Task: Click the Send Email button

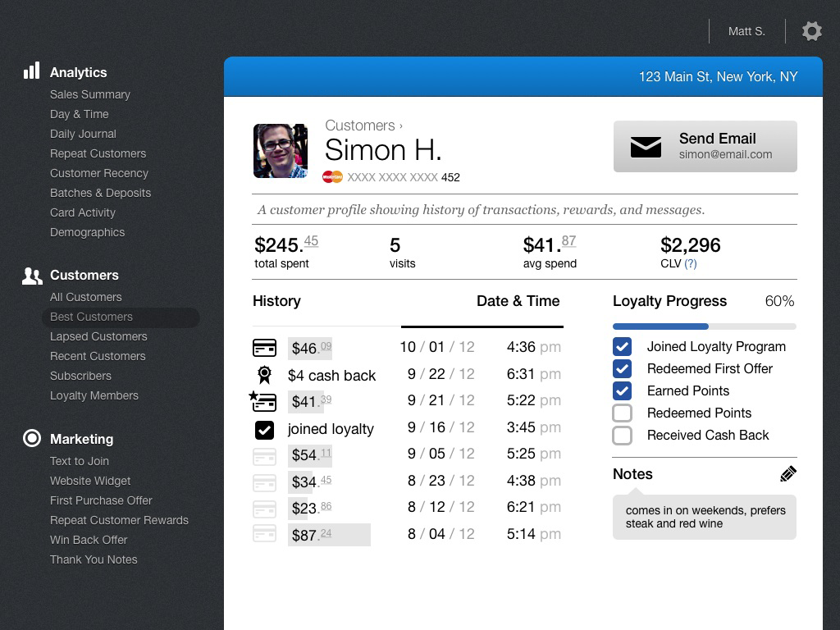Action: coord(705,146)
